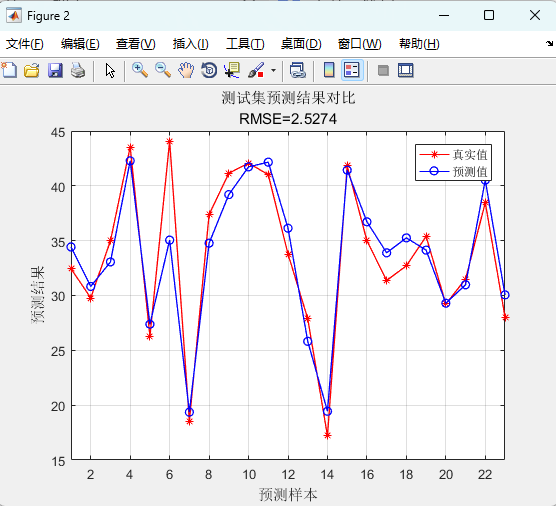Close the Figure 2 window

click(x=535, y=15)
